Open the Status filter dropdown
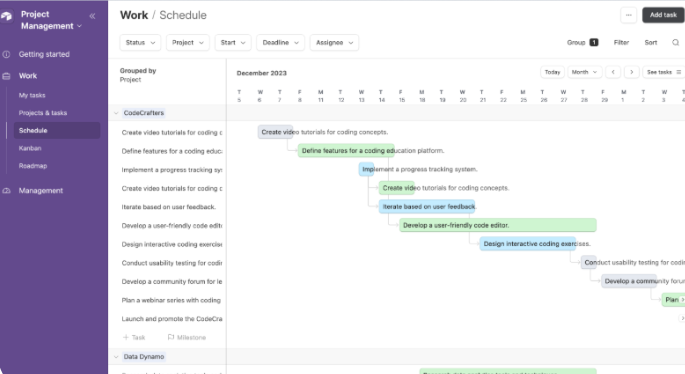The image size is (685, 374). [140, 43]
